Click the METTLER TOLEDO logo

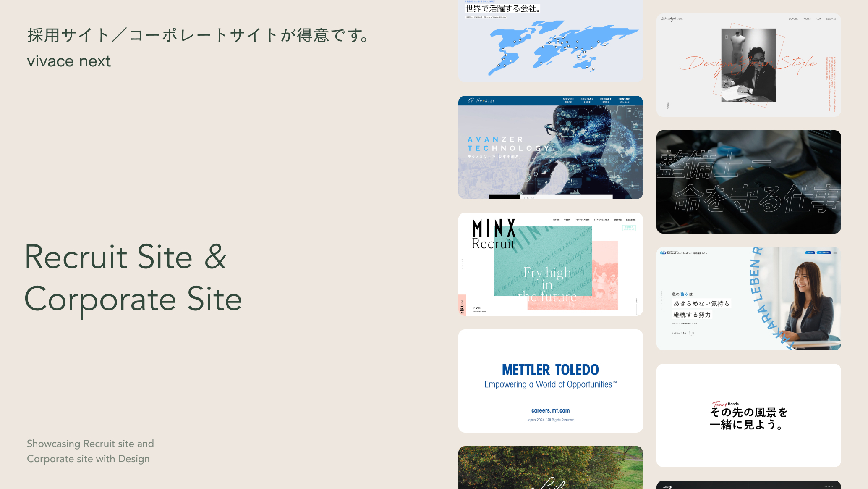tap(550, 370)
